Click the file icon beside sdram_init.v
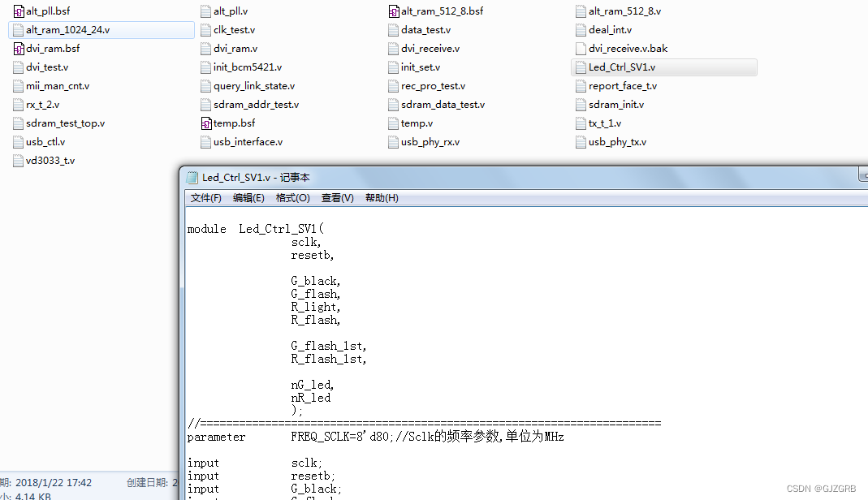868x500 pixels. point(579,104)
